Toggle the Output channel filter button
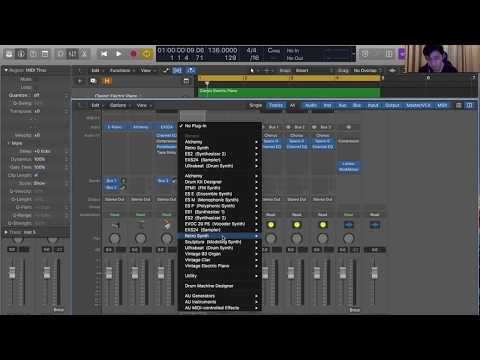The width and height of the screenshot is (480, 360). click(x=392, y=105)
